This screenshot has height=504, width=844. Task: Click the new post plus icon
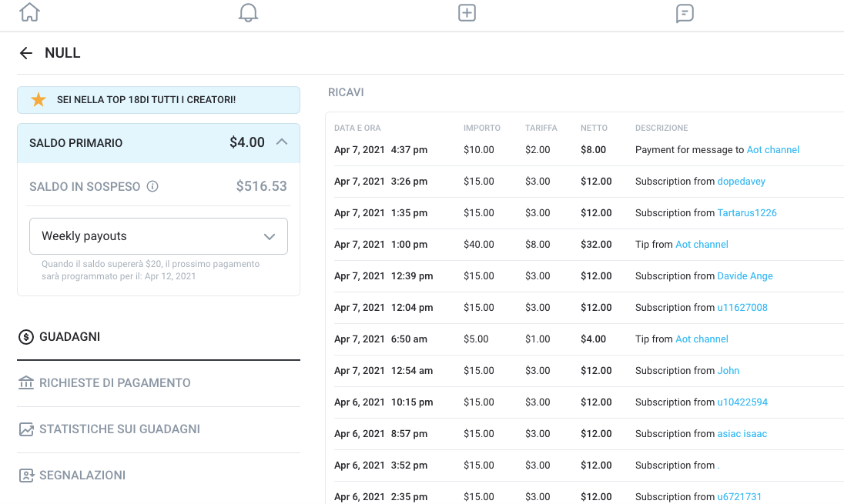click(x=467, y=12)
